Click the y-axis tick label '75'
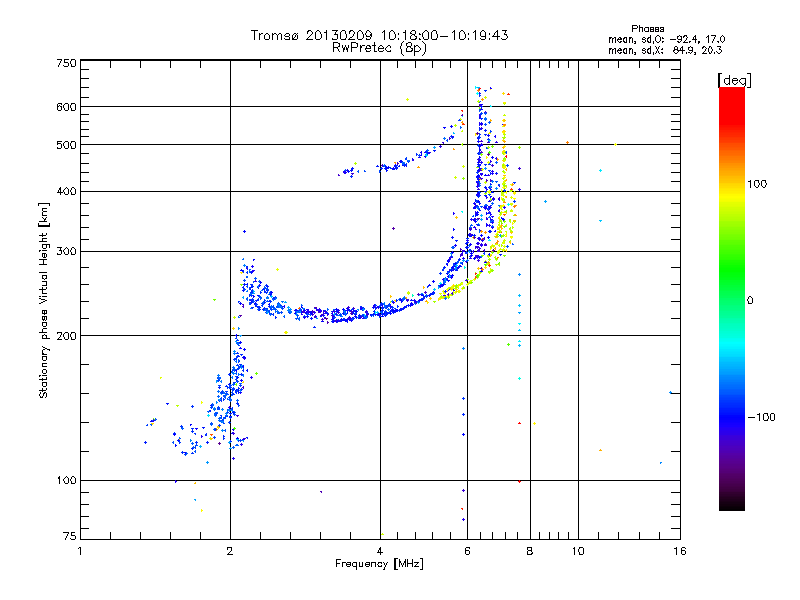 pos(70,536)
